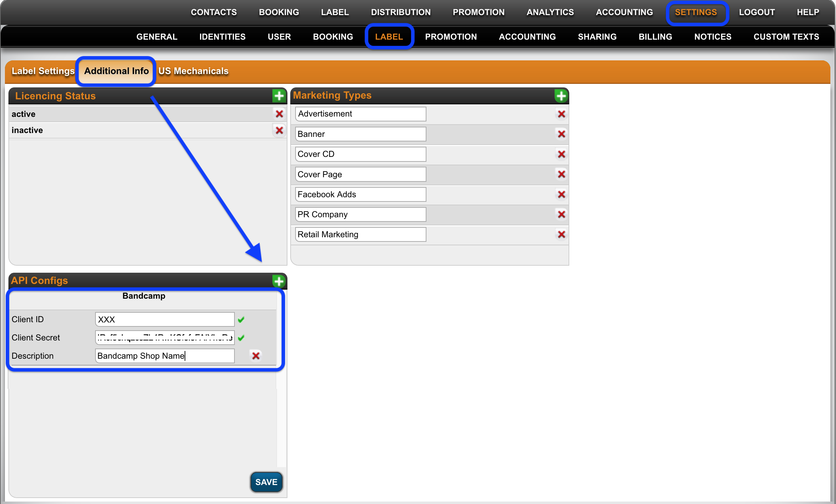Open the Analytics main menu
Image resolution: width=836 pixels, height=504 pixels.
pyautogui.click(x=550, y=12)
